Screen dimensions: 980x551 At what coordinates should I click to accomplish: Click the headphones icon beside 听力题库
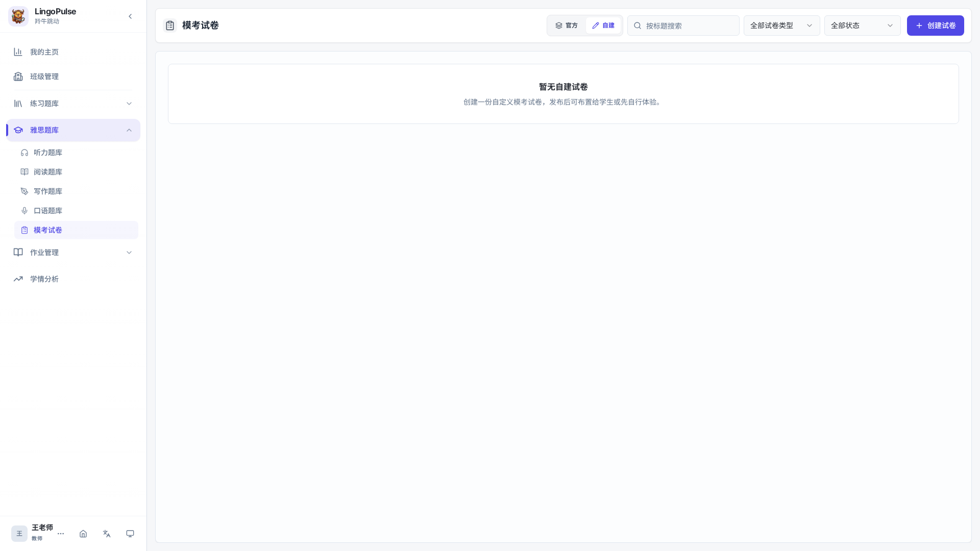(24, 153)
